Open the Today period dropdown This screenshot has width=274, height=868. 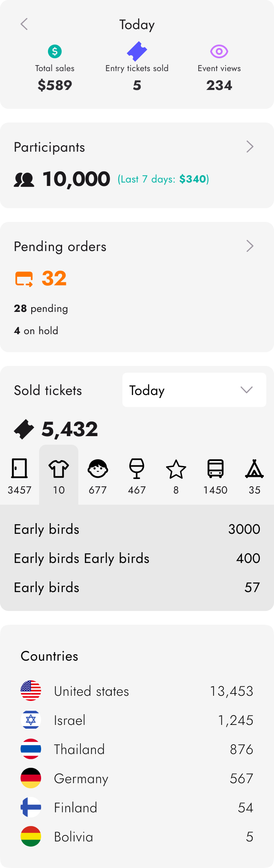(194, 390)
